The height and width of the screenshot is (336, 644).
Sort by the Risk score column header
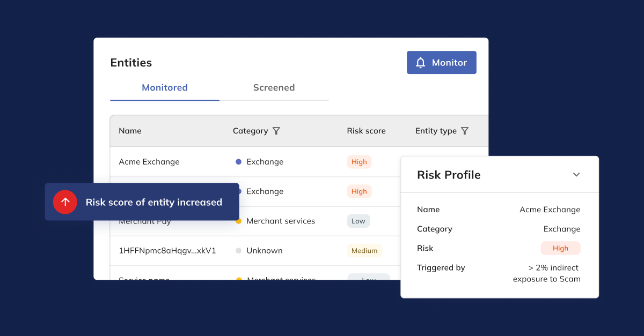click(366, 131)
